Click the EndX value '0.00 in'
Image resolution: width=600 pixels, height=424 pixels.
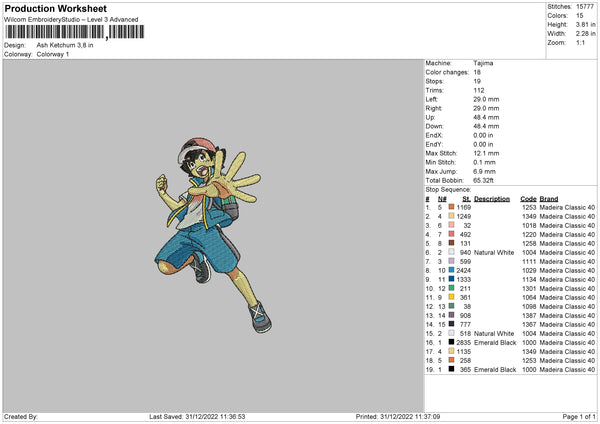pyautogui.click(x=483, y=135)
